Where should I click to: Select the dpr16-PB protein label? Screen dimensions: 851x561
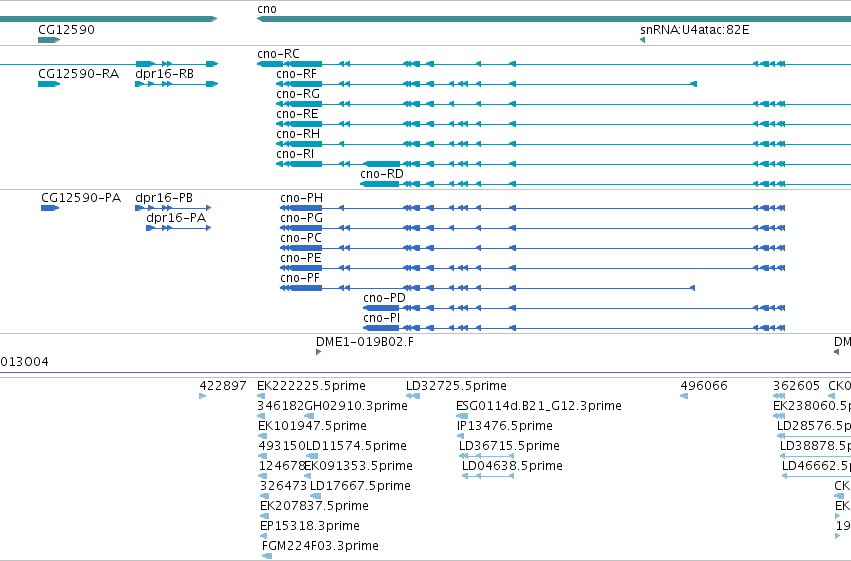[x=164, y=198]
